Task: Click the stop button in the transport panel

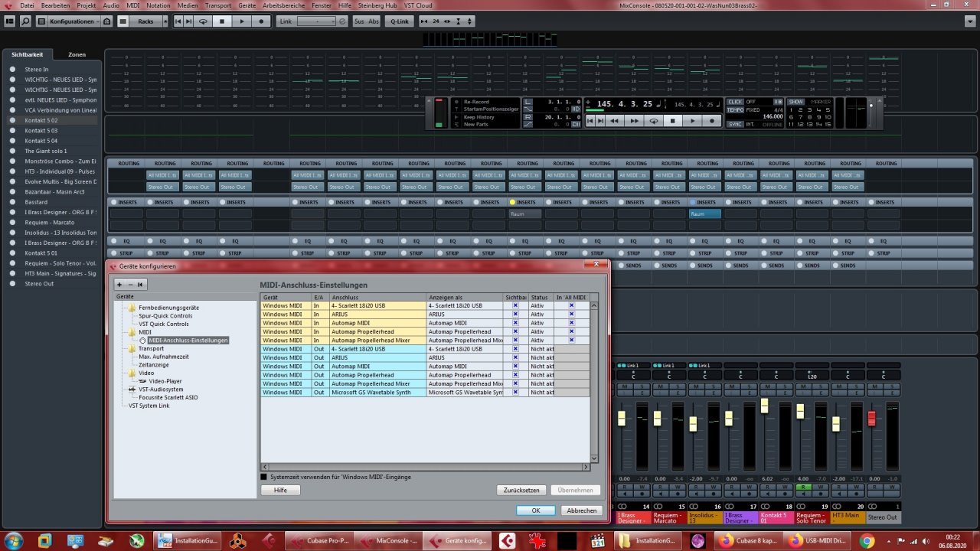Action: tap(673, 120)
